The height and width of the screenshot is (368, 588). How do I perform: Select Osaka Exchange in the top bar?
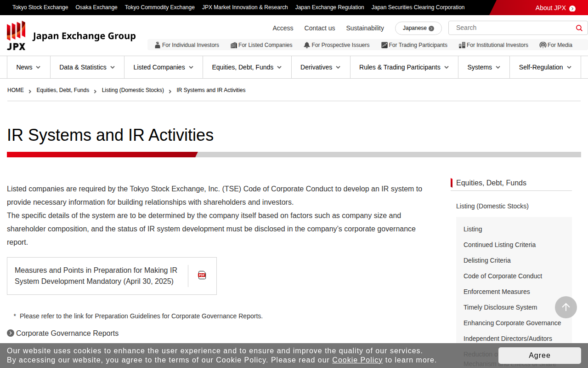[x=96, y=7]
